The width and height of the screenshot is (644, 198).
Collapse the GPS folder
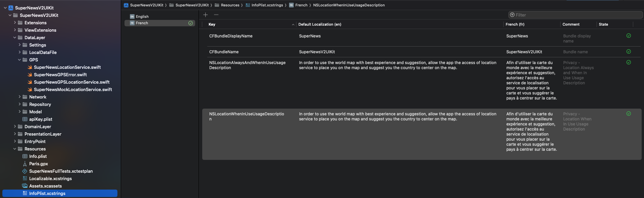pyautogui.click(x=20, y=60)
